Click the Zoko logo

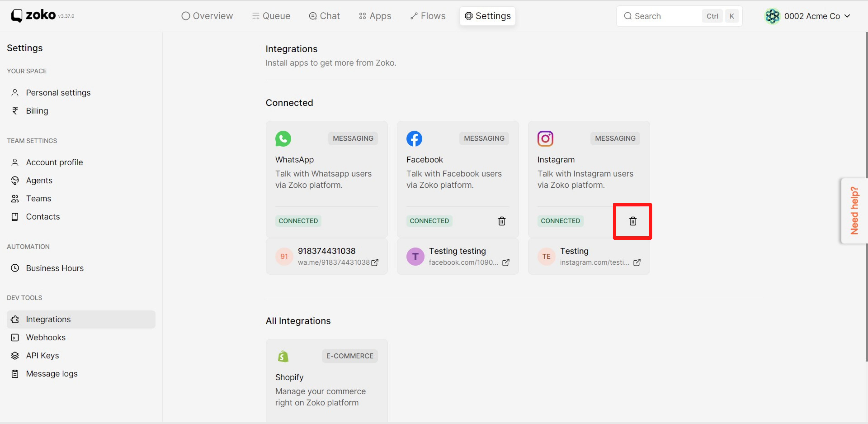coord(33,15)
